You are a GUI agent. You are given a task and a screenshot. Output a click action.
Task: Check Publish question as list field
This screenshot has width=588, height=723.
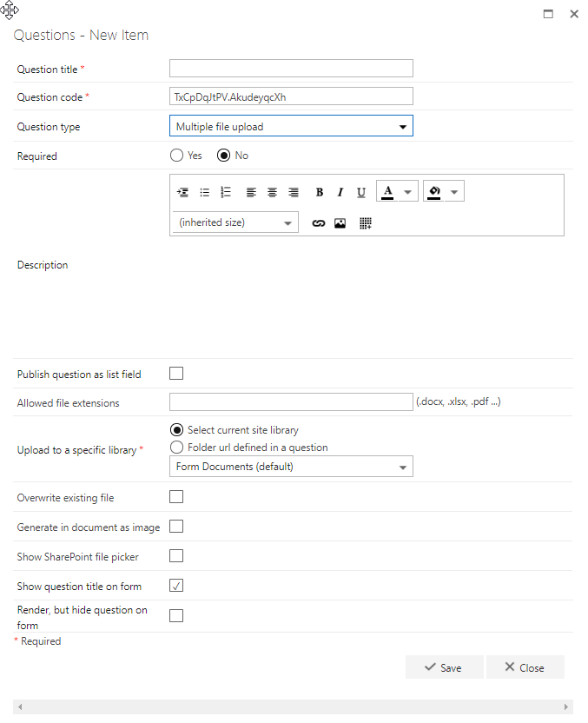[x=176, y=373]
